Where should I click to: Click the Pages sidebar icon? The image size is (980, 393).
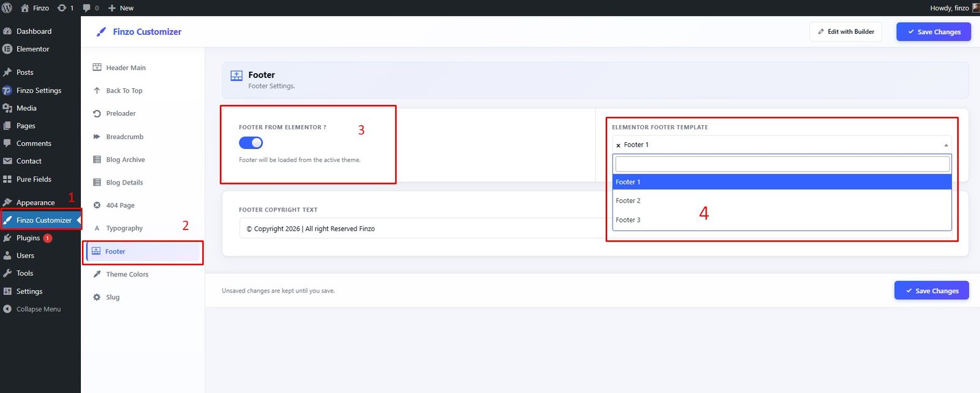7,126
